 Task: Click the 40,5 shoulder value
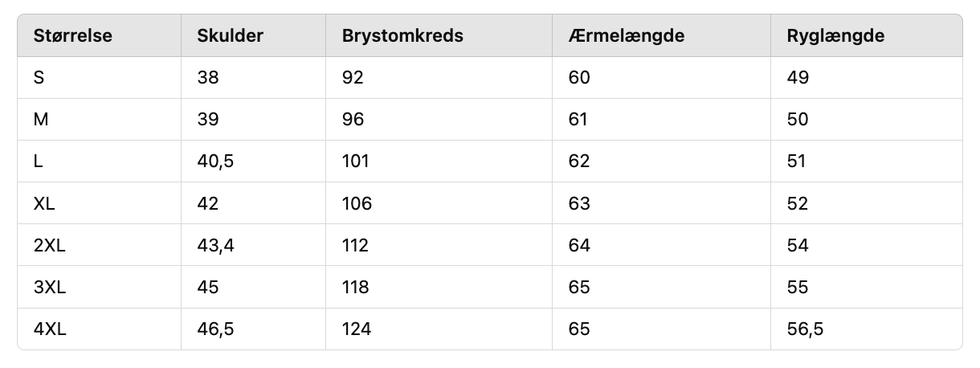coord(215,162)
